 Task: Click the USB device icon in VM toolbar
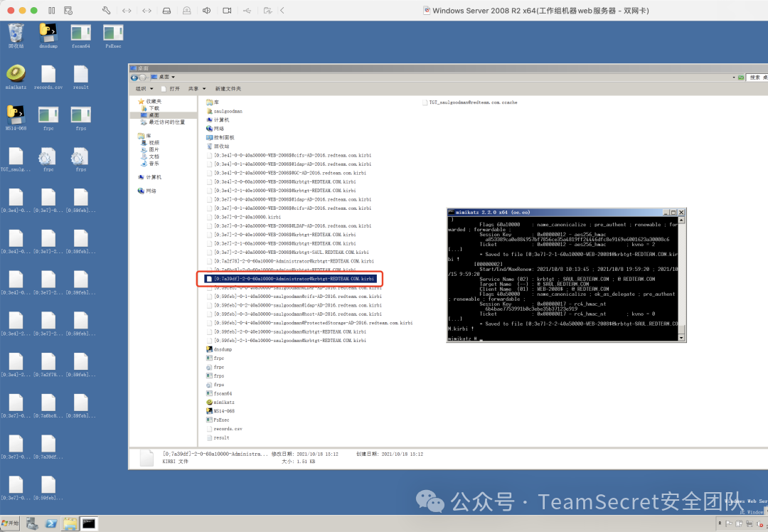tap(247, 10)
